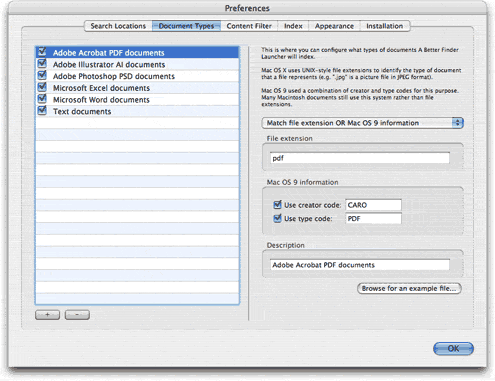The image size is (495, 381).
Task: Switch to the Search Locations tab
Action: (118, 26)
